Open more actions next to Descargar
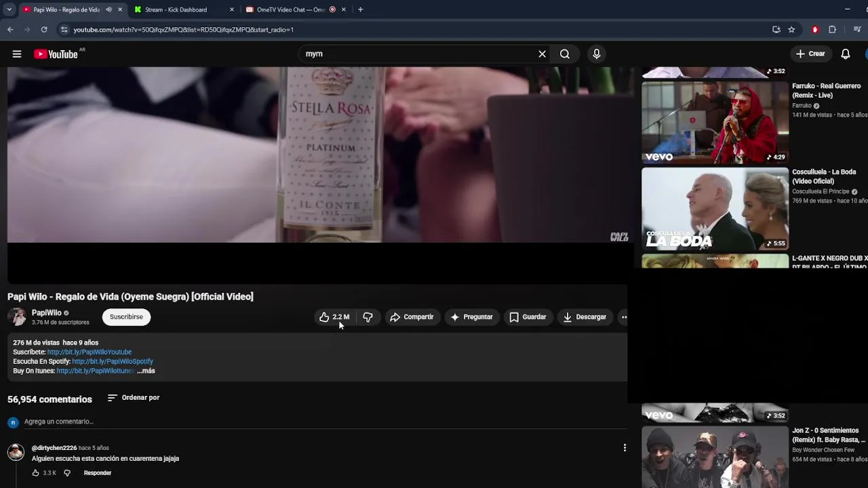Image resolution: width=868 pixels, height=488 pixels. click(x=624, y=317)
